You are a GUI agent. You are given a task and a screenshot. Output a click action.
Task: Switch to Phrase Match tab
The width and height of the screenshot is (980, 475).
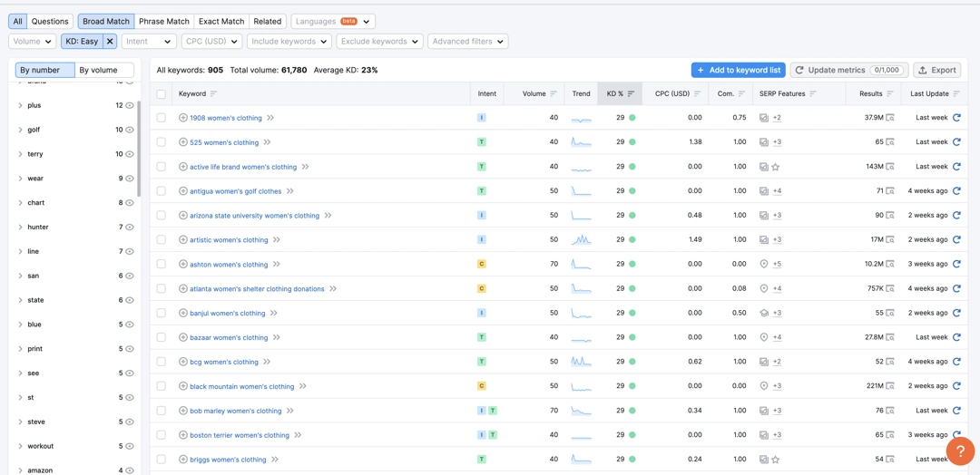pyautogui.click(x=164, y=21)
